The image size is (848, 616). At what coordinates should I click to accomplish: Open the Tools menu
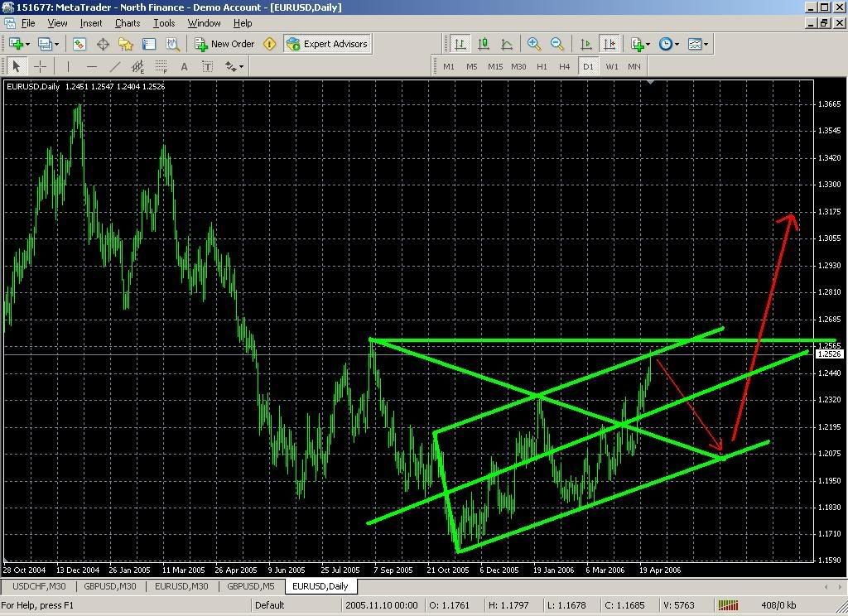(x=164, y=23)
